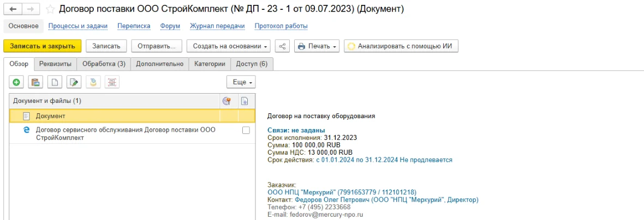644x220 pixels.
Task: Click the document title Договор поставки ООО СтройКомплект
Action: (x=231, y=9)
